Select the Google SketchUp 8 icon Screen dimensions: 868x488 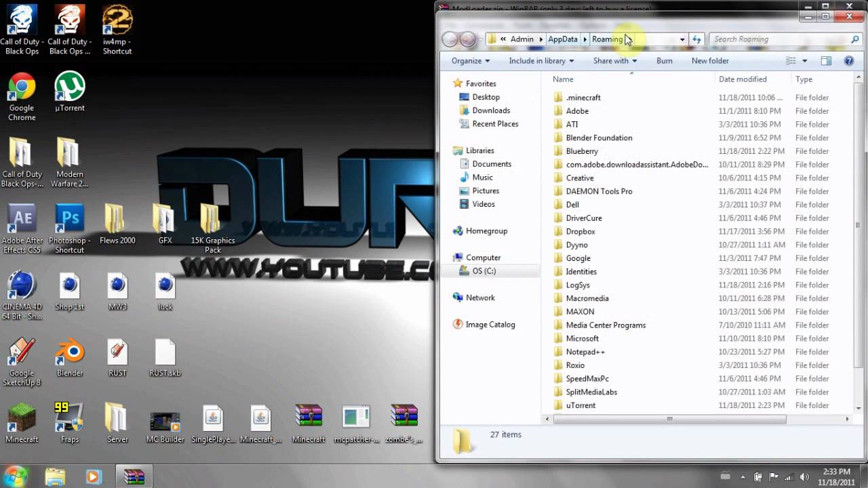[x=22, y=362]
